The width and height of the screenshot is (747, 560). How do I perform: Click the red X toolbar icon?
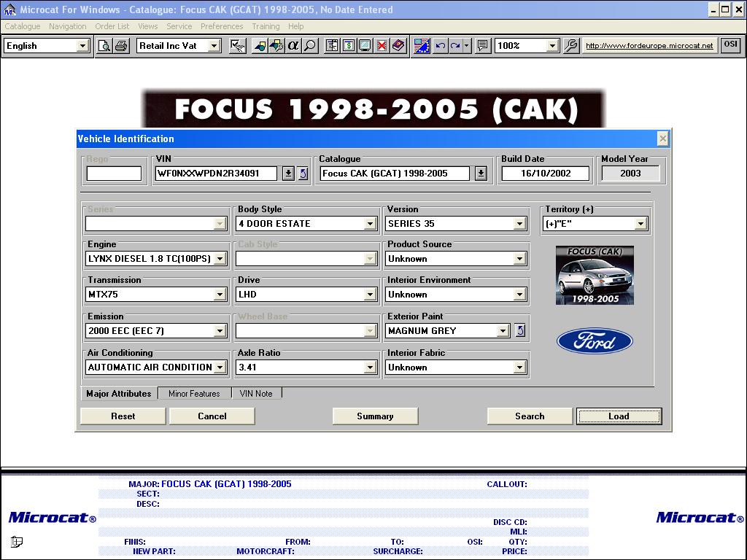click(382, 45)
